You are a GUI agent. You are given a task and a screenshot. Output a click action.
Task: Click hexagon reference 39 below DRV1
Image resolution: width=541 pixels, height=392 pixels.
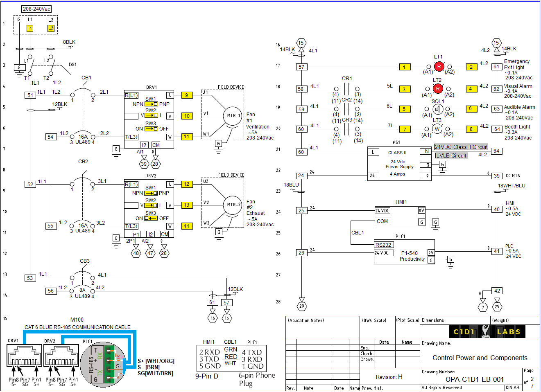point(143,164)
